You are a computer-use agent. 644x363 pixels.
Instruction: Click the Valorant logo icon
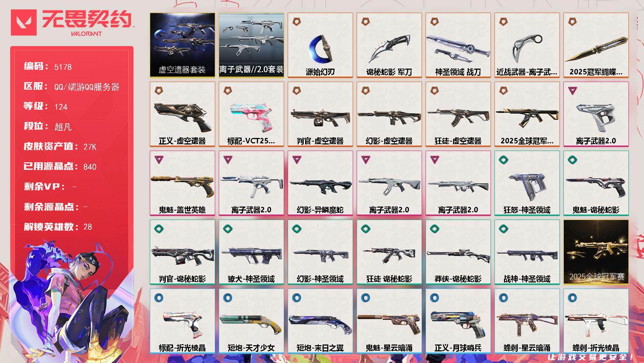[x=24, y=23]
